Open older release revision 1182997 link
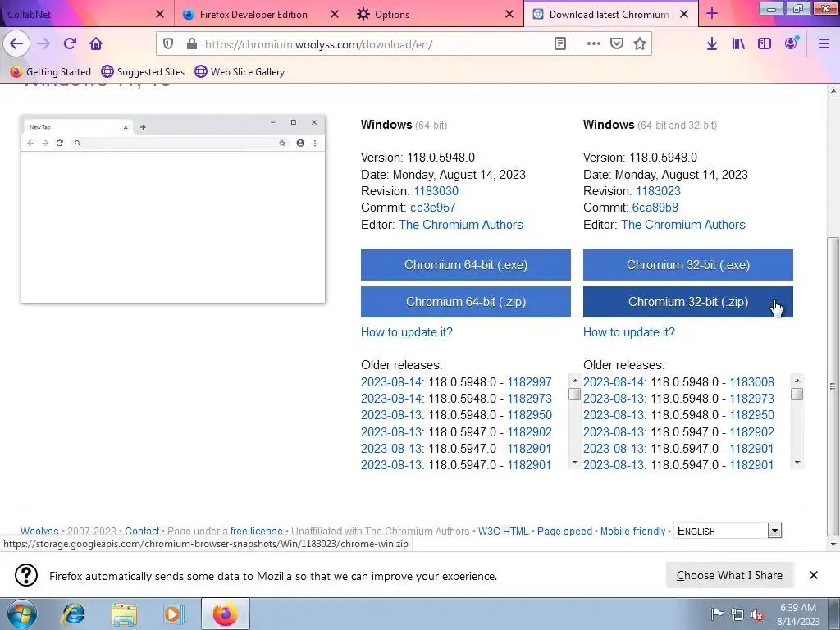The height and width of the screenshot is (630, 840). tap(529, 382)
